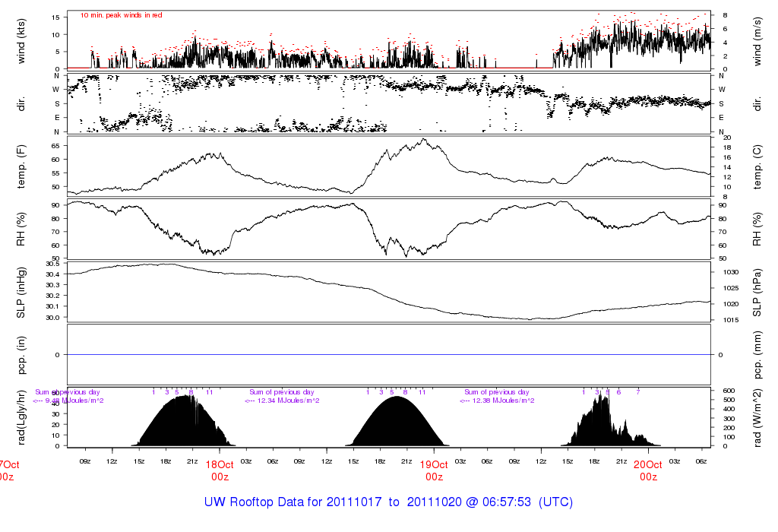This screenshot has width=778, height=532.
Task: Click the 'temp. (C)' axis label
Action: (x=757, y=167)
